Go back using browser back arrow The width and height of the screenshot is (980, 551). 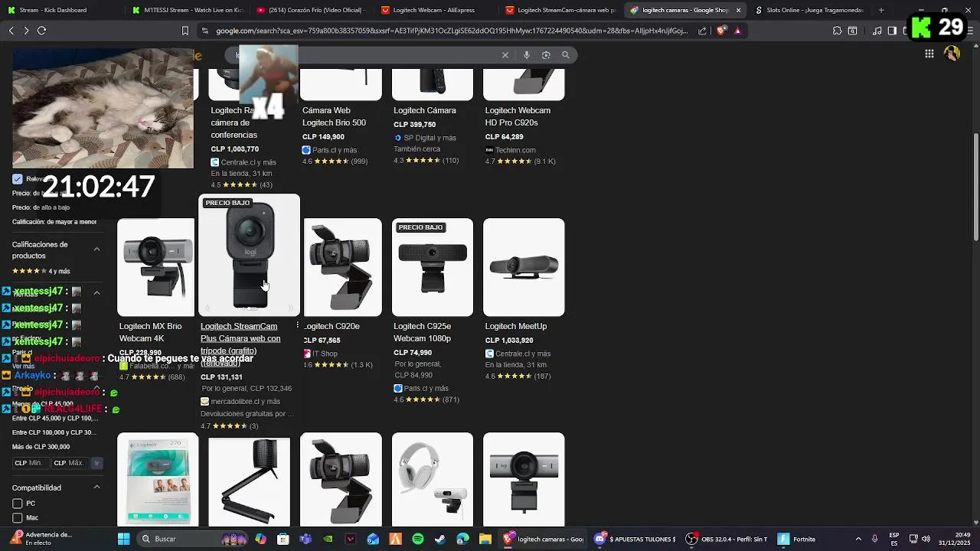(x=11, y=31)
